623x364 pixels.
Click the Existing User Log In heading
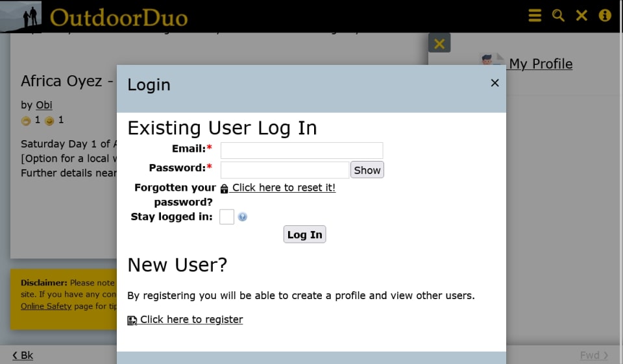pyautogui.click(x=222, y=128)
